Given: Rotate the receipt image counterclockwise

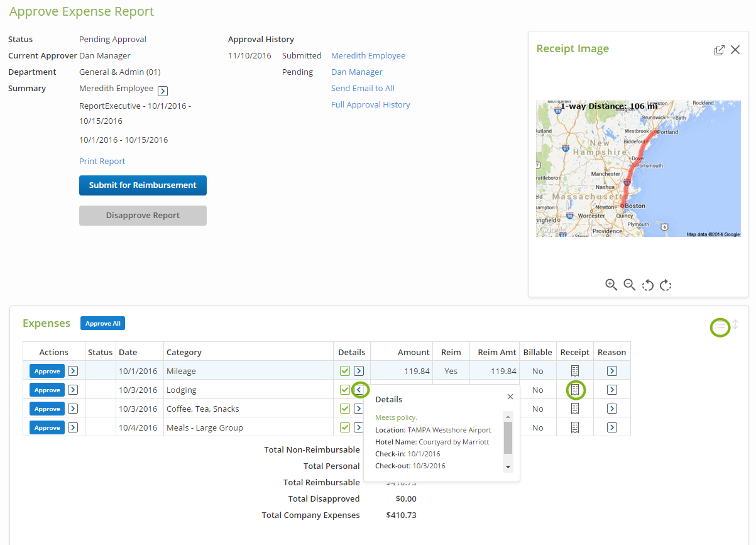Looking at the screenshot, I should (648, 285).
